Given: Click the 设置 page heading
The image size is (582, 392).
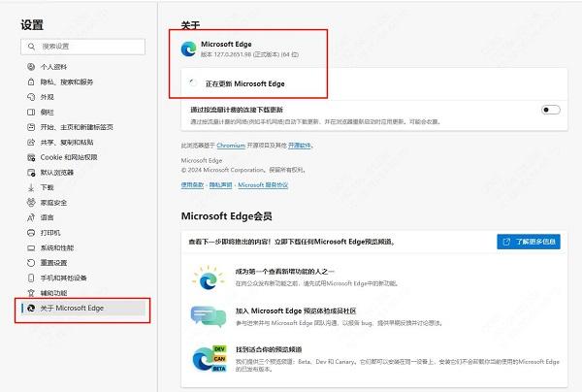Looking at the screenshot, I should 32,25.
